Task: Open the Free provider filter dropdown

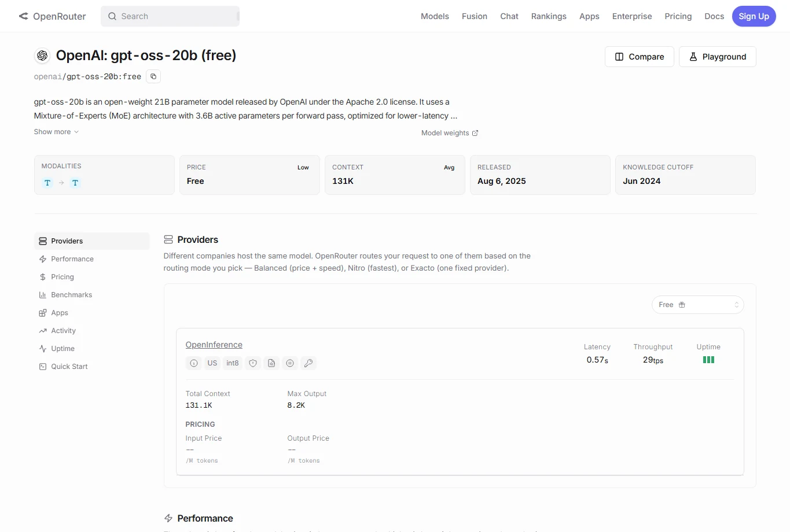Action: tap(697, 305)
